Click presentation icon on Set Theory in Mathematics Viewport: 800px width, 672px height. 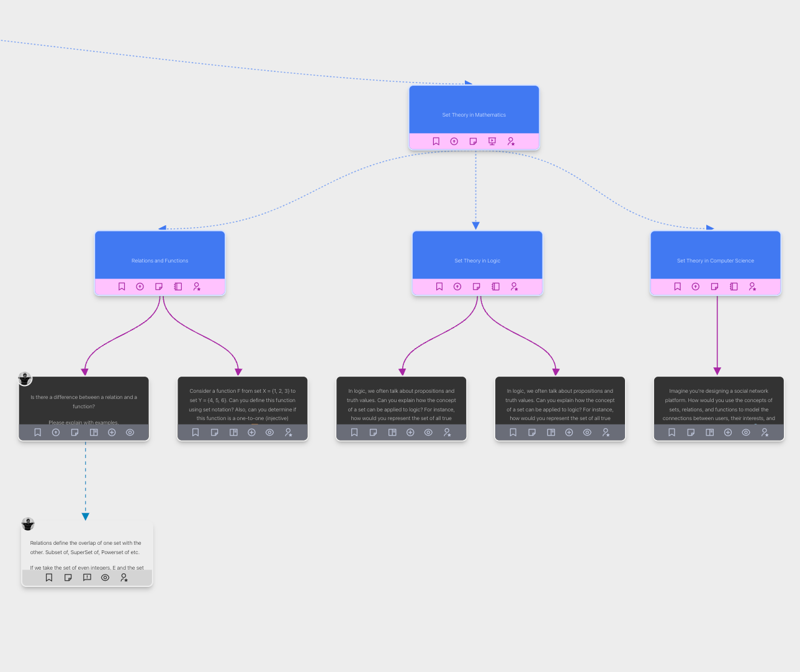[x=492, y=141]
